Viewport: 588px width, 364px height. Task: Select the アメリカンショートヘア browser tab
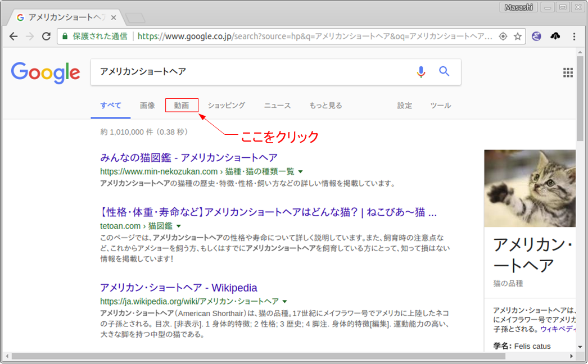(67, 17)
